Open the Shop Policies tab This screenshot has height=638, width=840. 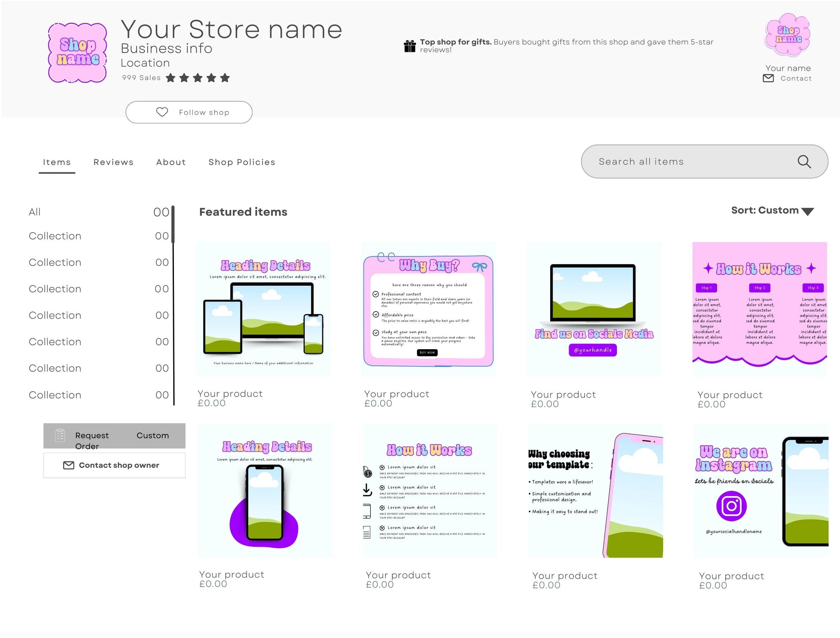point(242,162)
